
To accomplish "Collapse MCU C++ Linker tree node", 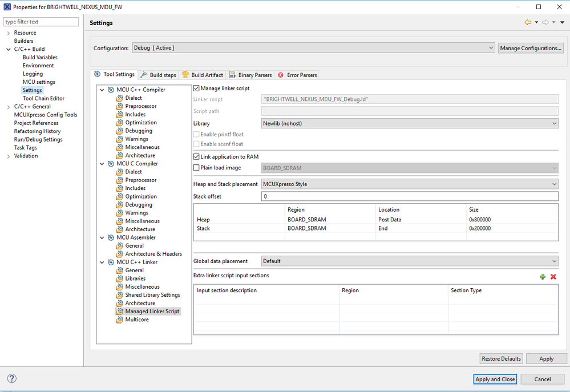I will [102, 262].
